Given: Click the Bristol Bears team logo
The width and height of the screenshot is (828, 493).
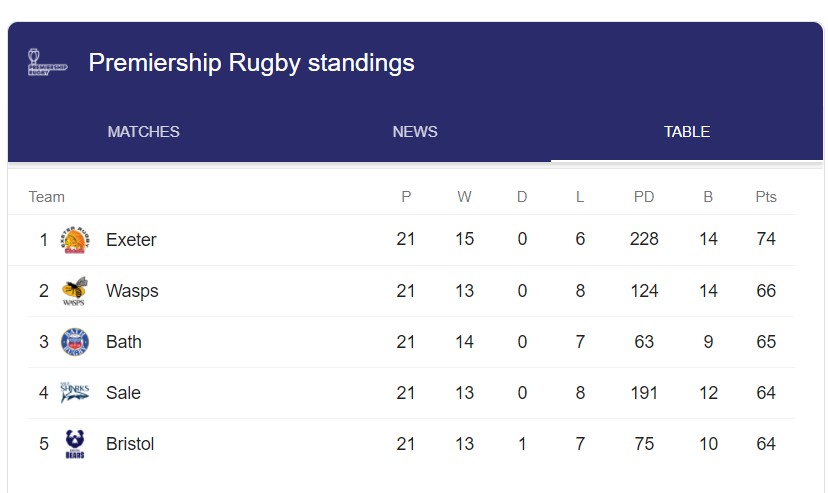Looking at the screenshot, I should (x=75, y=444).
